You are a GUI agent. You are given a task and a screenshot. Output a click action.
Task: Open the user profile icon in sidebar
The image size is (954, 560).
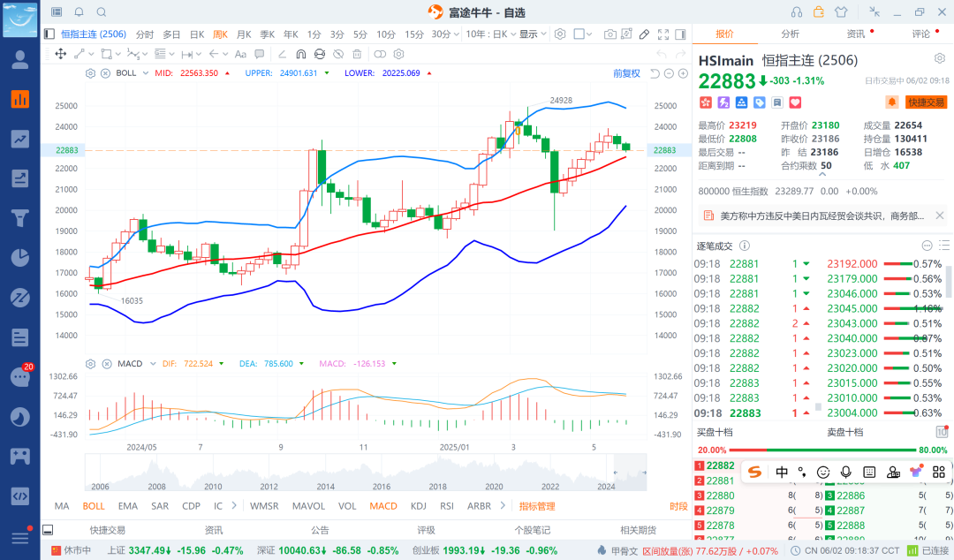pos(20,59)
